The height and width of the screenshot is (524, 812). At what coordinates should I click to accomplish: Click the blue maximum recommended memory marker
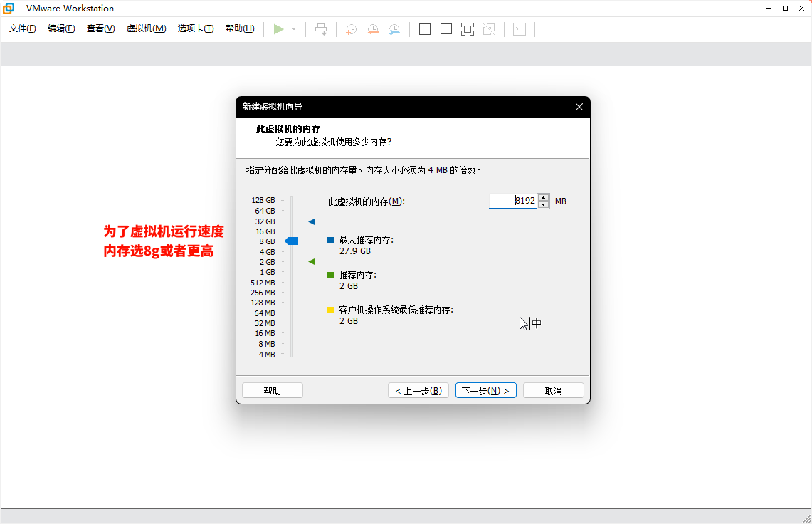(x=312, y=222)
